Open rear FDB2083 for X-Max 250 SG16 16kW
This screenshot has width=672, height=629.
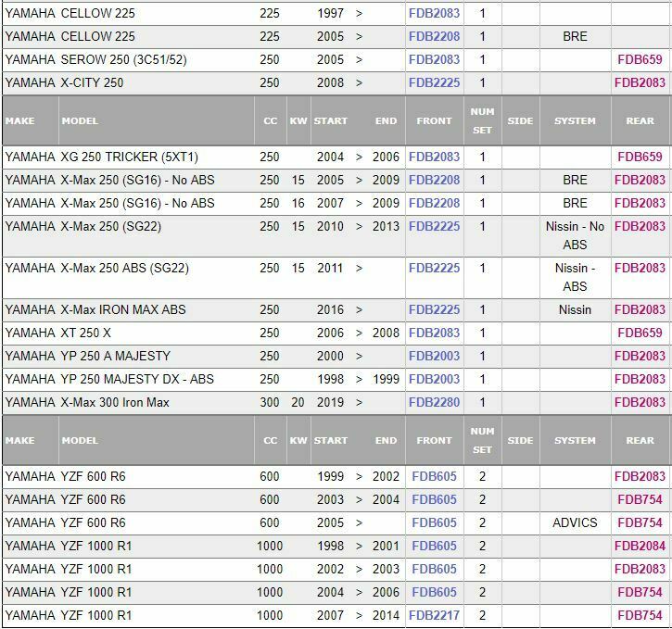tap(640, 203)
